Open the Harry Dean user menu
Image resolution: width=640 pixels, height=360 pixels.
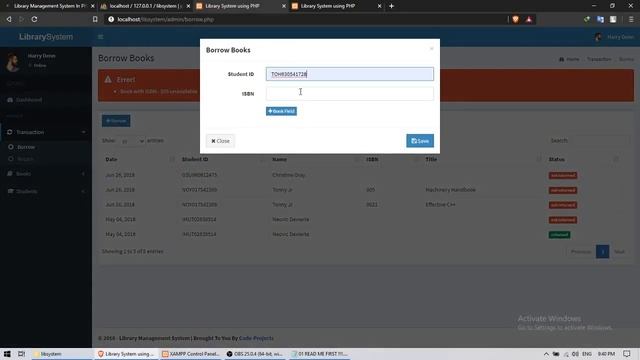[x=614, y=37]
